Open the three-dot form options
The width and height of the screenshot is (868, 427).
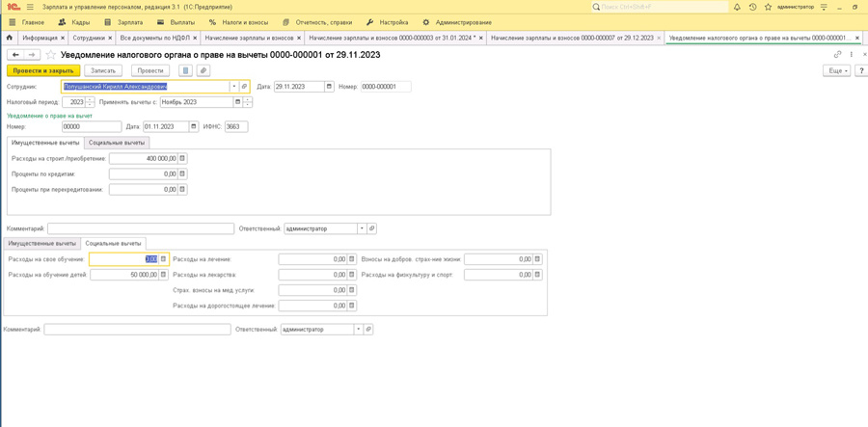coord(851,55)
